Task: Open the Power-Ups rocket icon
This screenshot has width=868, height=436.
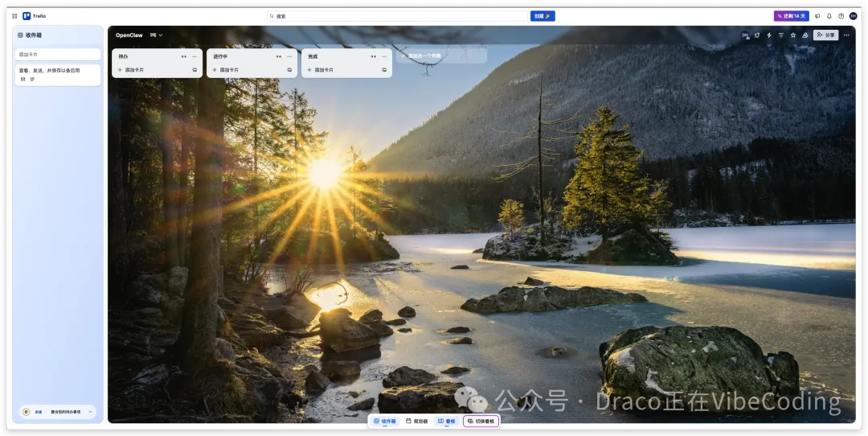Action: 757,35
